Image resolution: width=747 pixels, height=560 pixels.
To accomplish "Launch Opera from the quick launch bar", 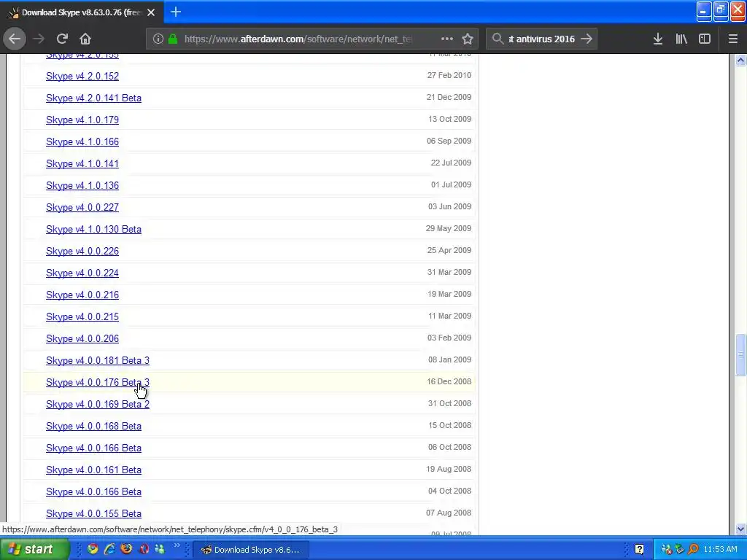I will [144, 550].
